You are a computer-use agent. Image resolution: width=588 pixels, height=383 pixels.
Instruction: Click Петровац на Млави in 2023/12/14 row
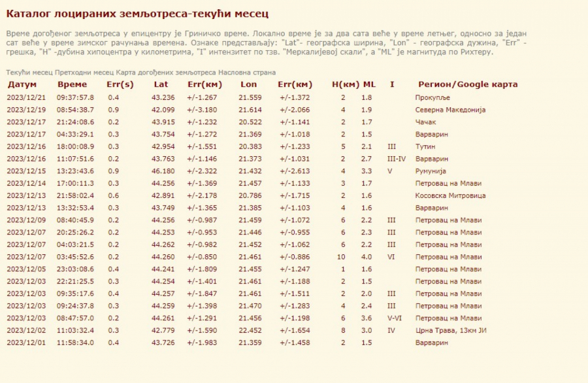click(x=449, y=184)
